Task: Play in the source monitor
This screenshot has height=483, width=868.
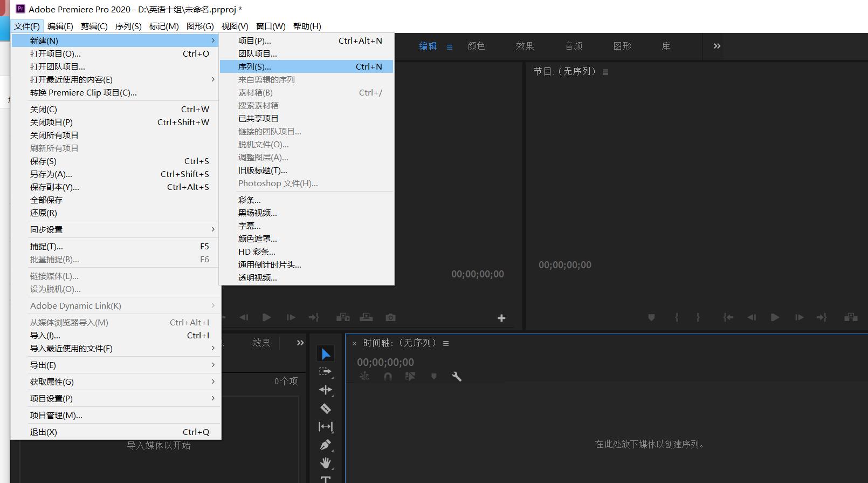Action: 266,317
